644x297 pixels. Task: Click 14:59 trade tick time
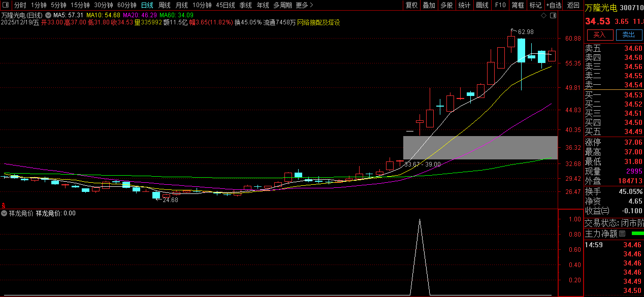(x=593, y=245)
